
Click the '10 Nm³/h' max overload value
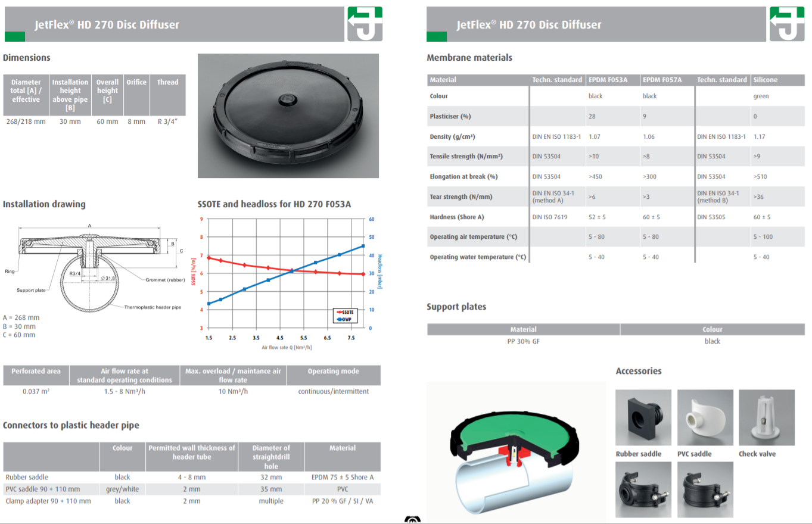pyautogui.click(x=233, y=391)
